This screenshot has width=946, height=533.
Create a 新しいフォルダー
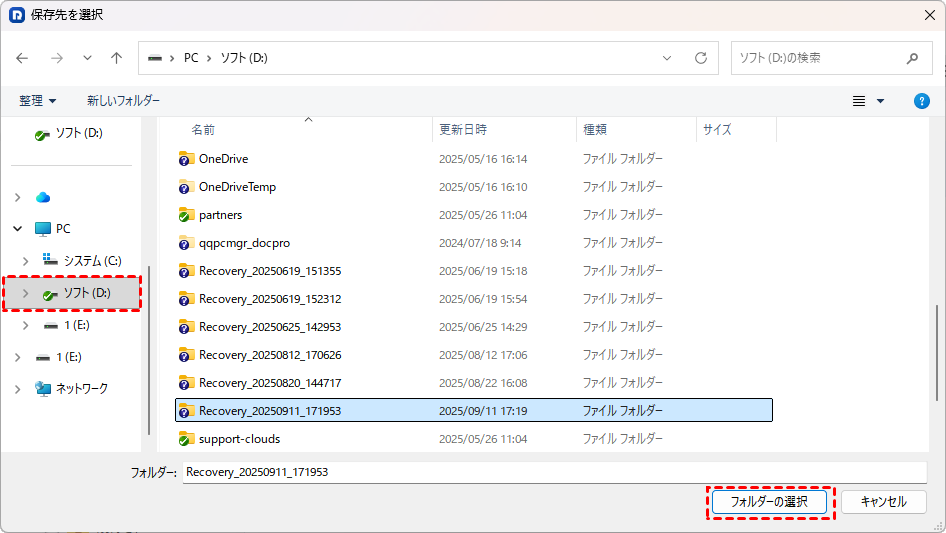[x=123, y=101]
